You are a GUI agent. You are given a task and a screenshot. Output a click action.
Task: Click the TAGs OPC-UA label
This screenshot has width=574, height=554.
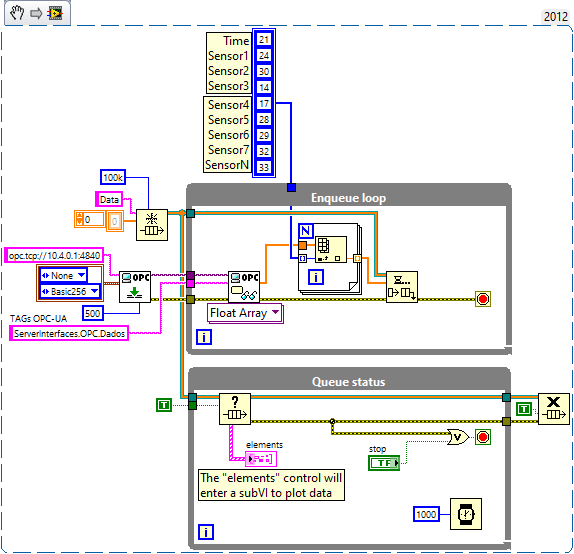tap(38, 319)
